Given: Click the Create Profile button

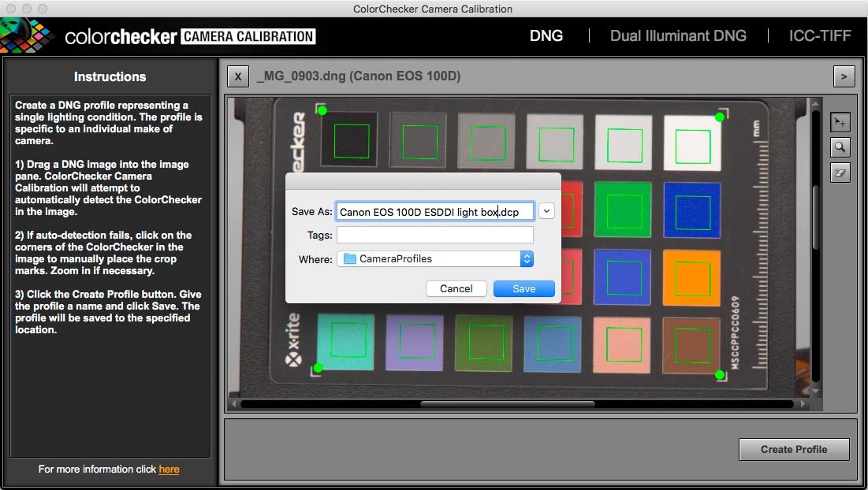Looking at the screenshot, I should pos(794,449).
